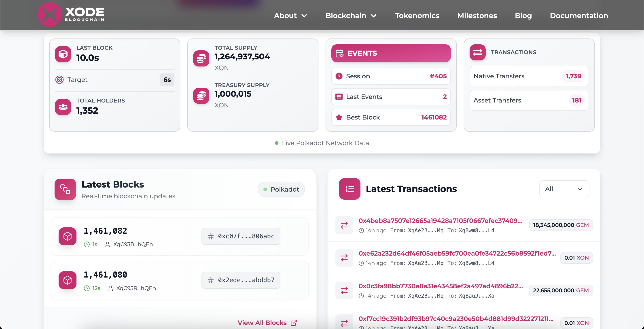This screenshot has height=329, width=644.
Task: Click block number 1,461,082
Action: pos(105,231)
